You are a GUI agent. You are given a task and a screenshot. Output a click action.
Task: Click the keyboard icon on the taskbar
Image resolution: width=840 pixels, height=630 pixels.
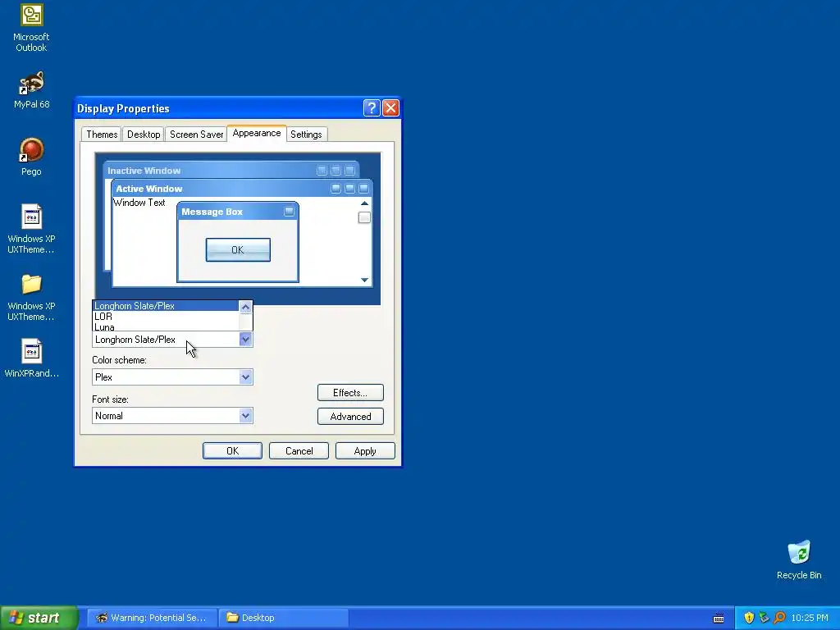pos(719,619)
